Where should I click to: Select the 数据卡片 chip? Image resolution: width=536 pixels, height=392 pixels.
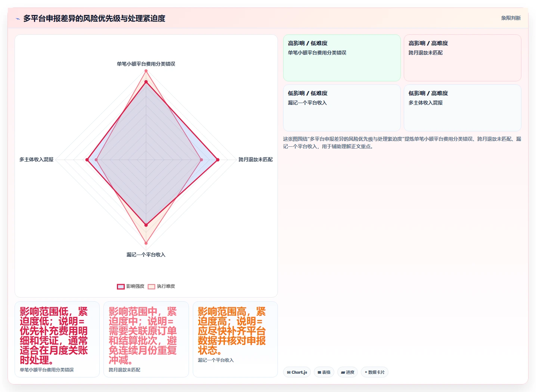(374, 372)
